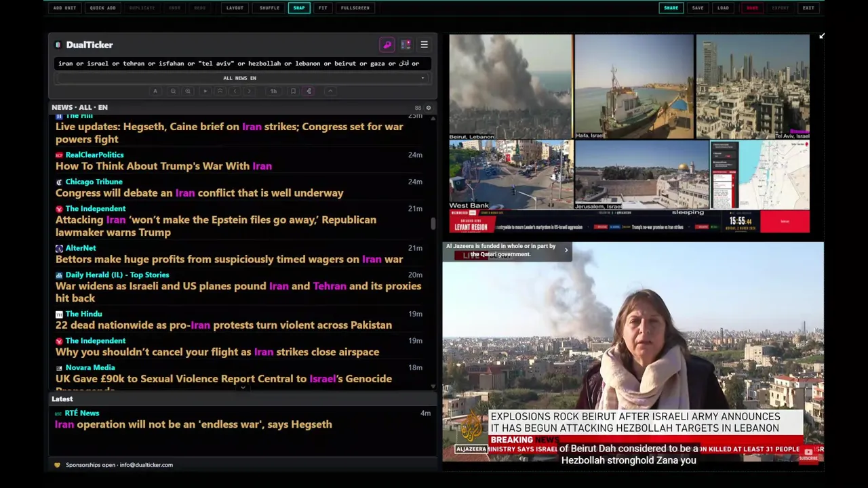Click the Novara Media source icon
This screenshot has width=868, height=488.
pos(59,368)
